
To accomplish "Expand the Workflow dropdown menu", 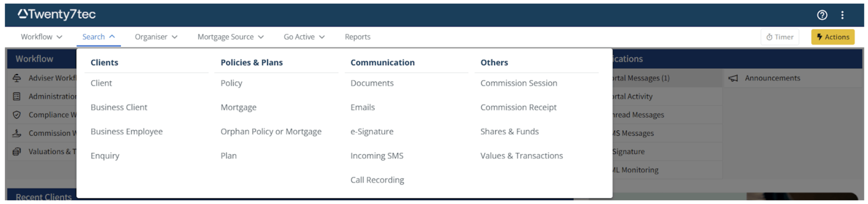I will (x=41, y=37).
